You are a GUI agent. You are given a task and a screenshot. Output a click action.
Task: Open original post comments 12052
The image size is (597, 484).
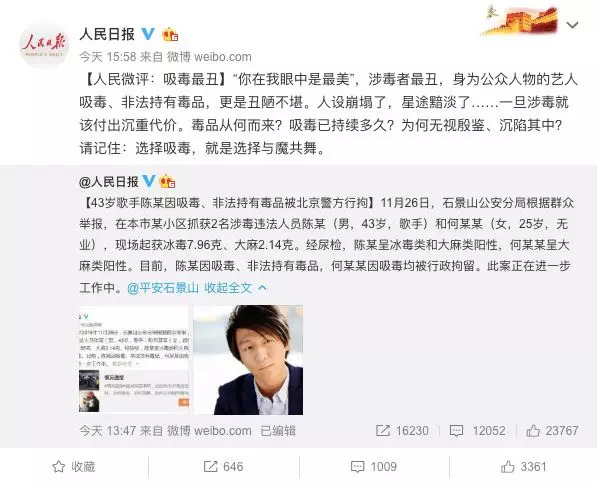477,431
